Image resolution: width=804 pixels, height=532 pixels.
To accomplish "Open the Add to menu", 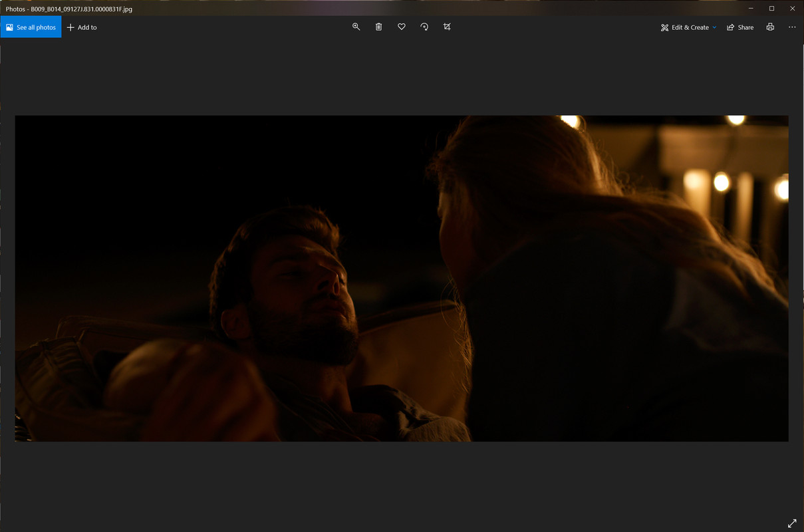I will click(82, 27).
